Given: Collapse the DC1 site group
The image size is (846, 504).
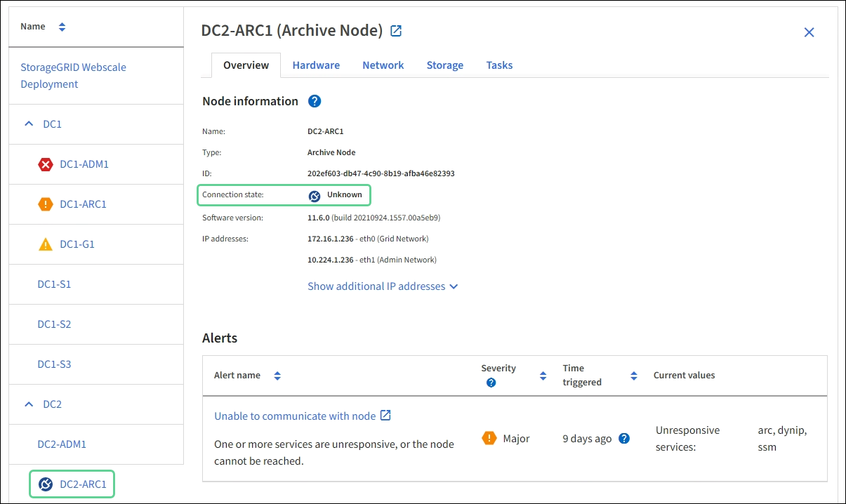Looking at the screenshot, I should (29, 124).
